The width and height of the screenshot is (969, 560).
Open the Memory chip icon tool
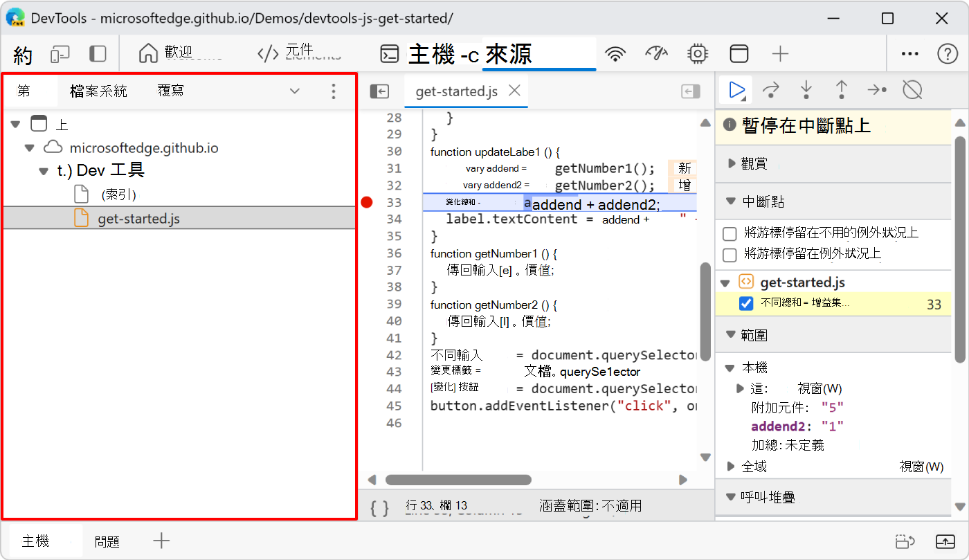[x=698, y=54]
